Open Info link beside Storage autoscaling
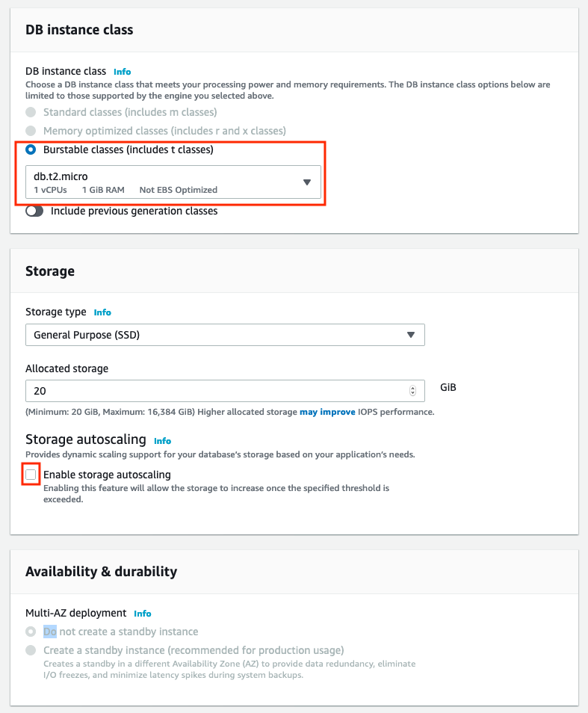Screen dimensions: 588x713 [162, 441]
